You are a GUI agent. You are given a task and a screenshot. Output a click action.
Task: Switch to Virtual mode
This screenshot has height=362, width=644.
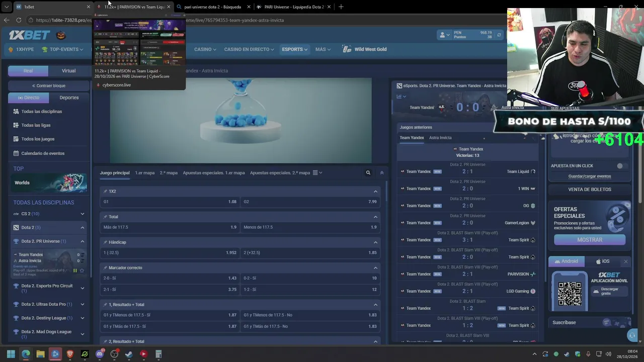(68, 71)
